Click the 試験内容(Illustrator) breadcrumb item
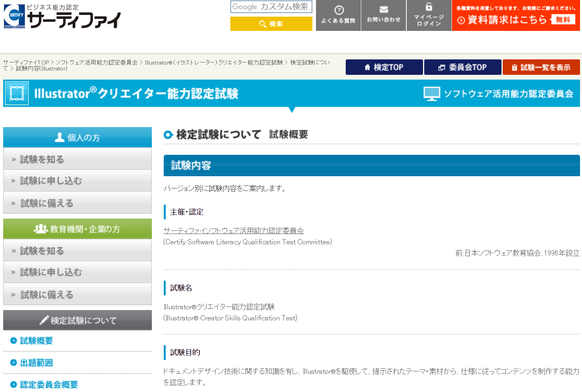The image size is (582, 392). pyautogui.click(x=42, y=69)
